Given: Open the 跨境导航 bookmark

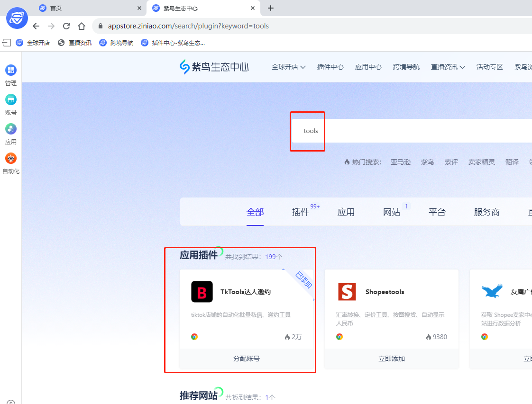Looking at the screenshot, I should coord(116,43).
